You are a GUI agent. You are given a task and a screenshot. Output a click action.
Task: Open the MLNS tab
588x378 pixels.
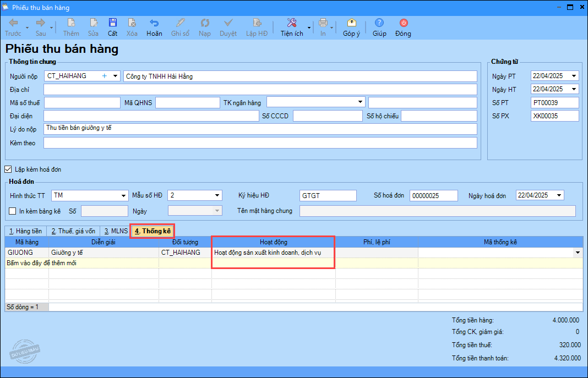click(x=116, y=231)
